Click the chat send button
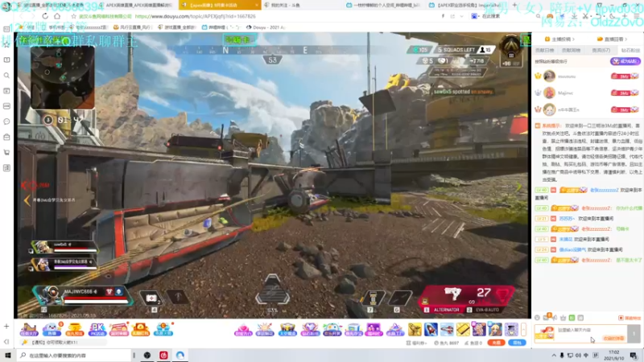This screenshot has width=644, height=362. pos(634,333)
